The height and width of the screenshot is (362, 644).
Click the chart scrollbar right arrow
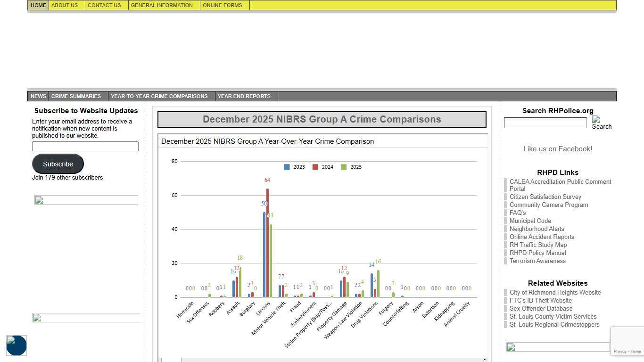tap(484, 360)
